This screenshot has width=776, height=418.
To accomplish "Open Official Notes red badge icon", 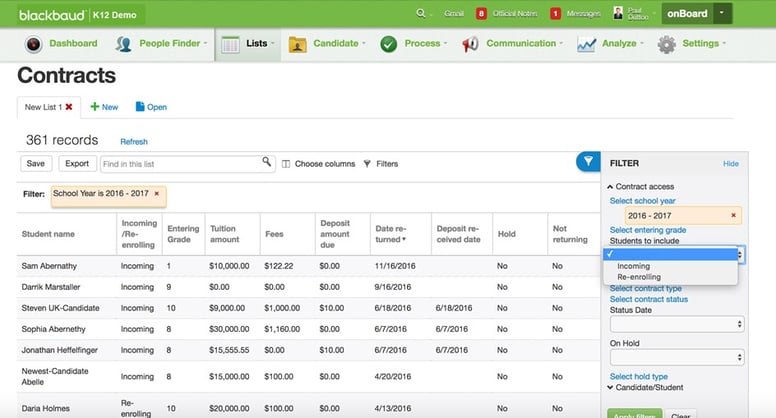I will [x=482, y=14].
